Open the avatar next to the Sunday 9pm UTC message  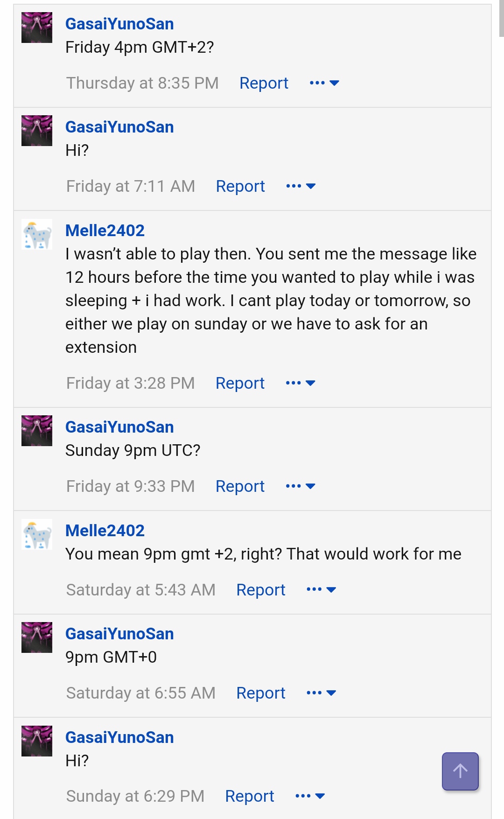pos(37,431)
